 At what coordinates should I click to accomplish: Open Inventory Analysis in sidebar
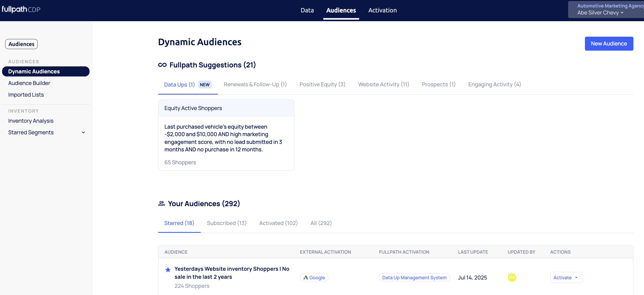[31, 121]
